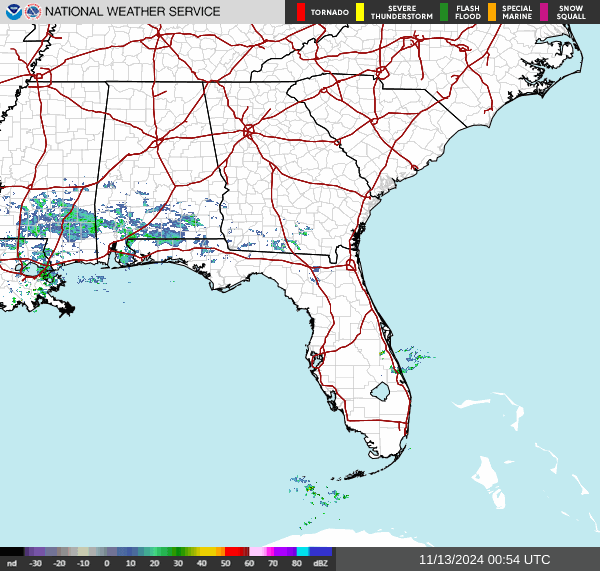
Task: Click the National Weather Service emblem
Action: tap(33, 11)
